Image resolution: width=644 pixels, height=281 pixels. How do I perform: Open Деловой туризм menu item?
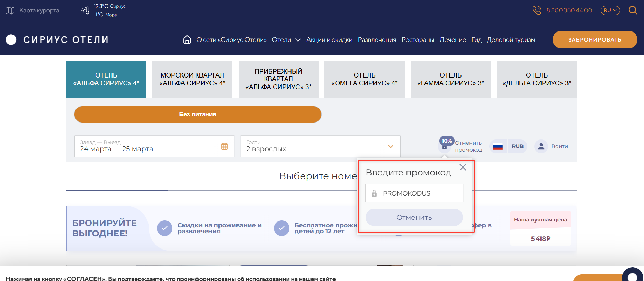(x=511, y=40)
